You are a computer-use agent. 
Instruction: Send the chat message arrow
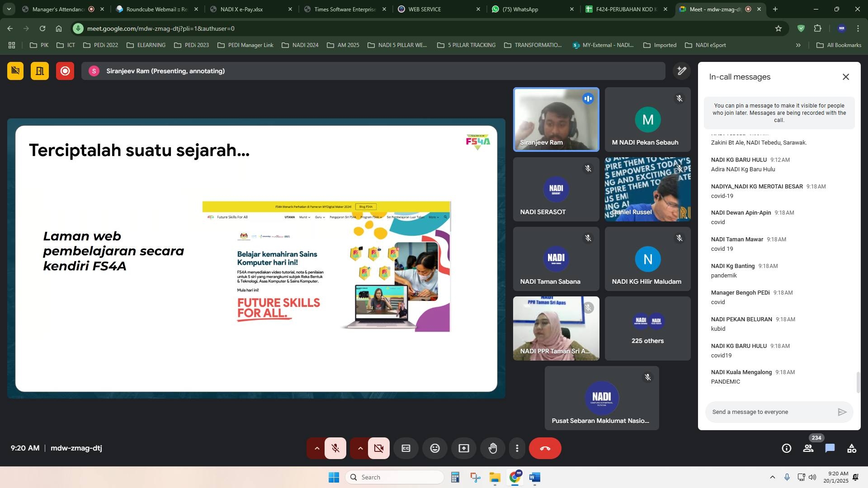842,412
